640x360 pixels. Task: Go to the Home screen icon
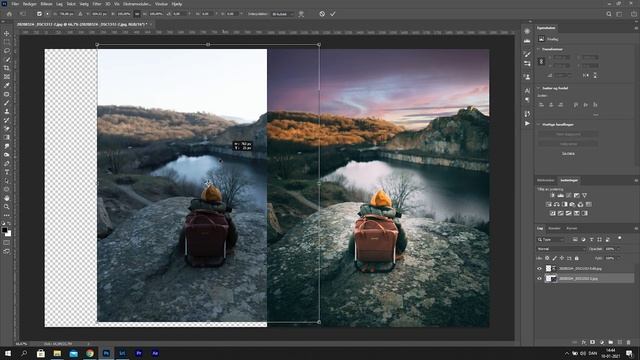tap(9, 14)
